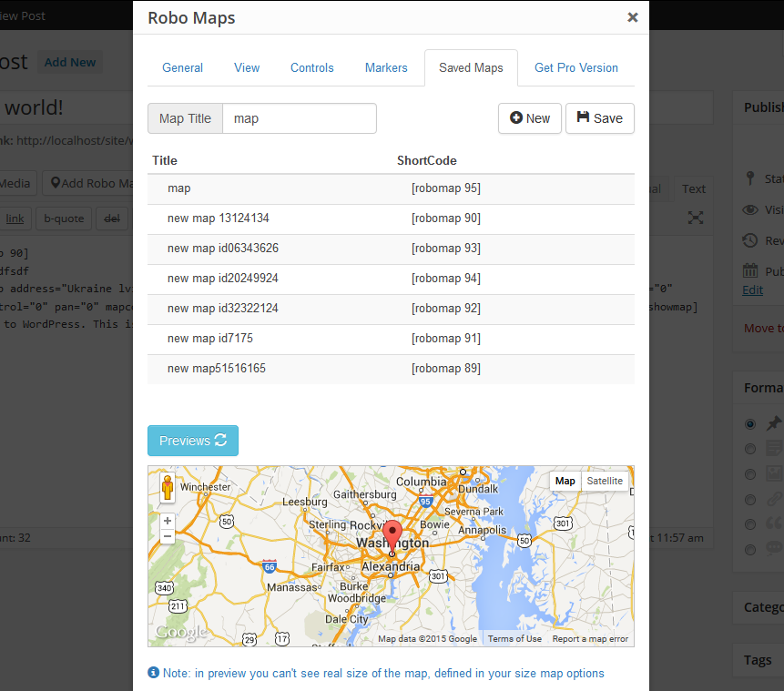
Task: Zoom out on the preview map
Action: click(x=168, y=537)
